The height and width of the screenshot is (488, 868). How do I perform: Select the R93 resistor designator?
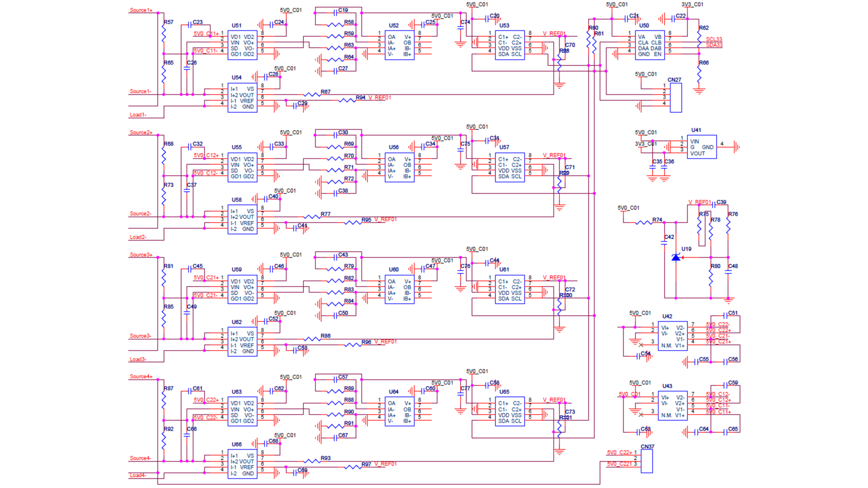pyautogui.click(x=325, y=459)
